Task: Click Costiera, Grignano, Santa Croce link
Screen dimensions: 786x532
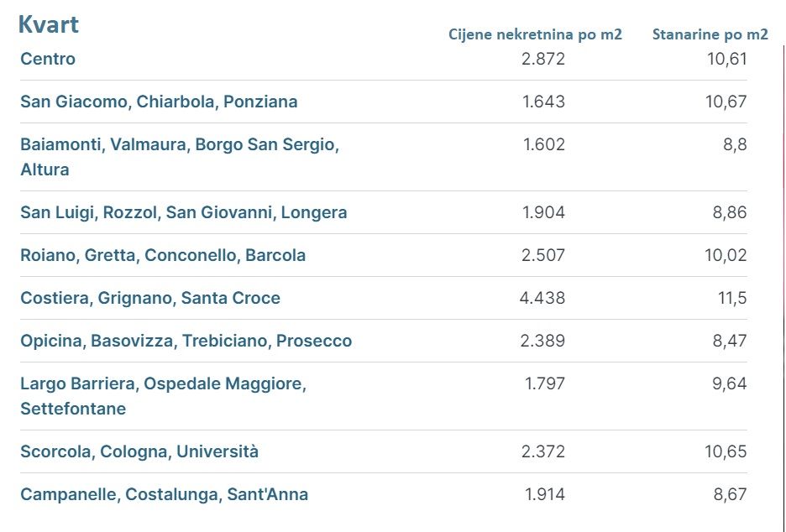Action: [x=150, y=298]
